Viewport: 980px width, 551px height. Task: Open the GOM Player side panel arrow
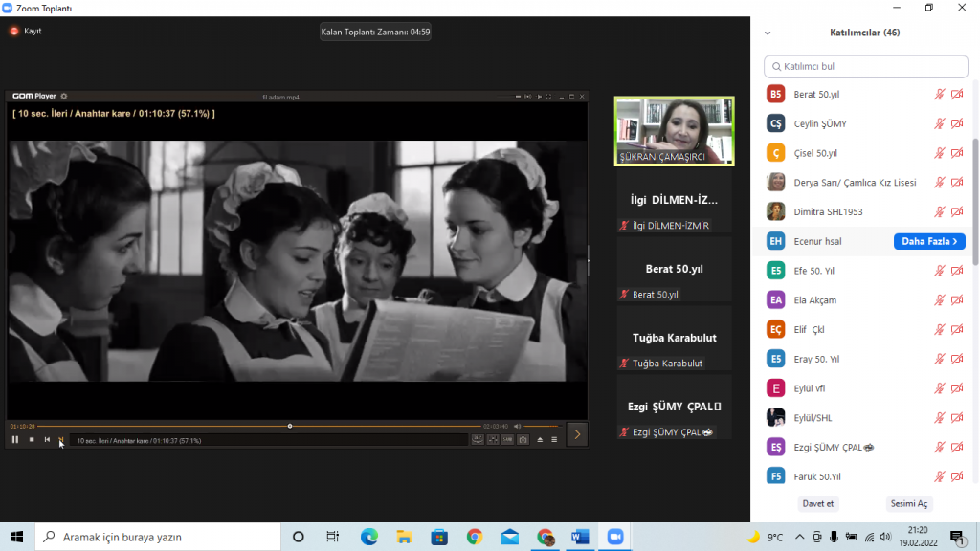click(576, 433)
